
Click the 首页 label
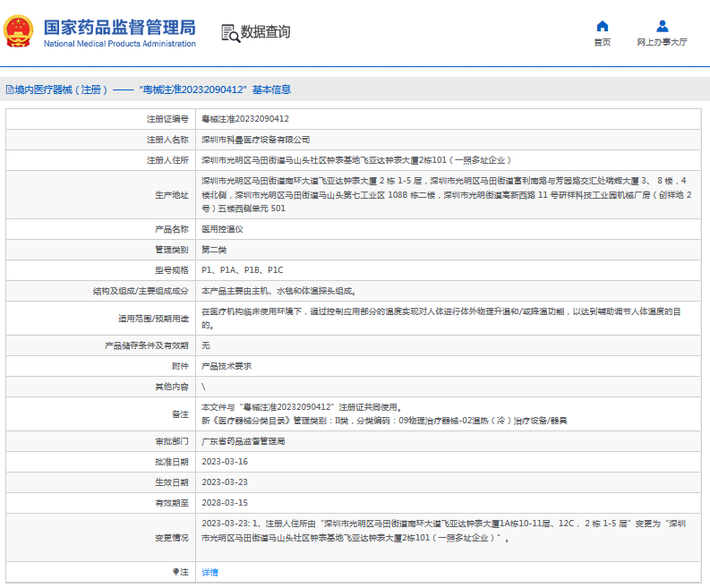[603, 42]
